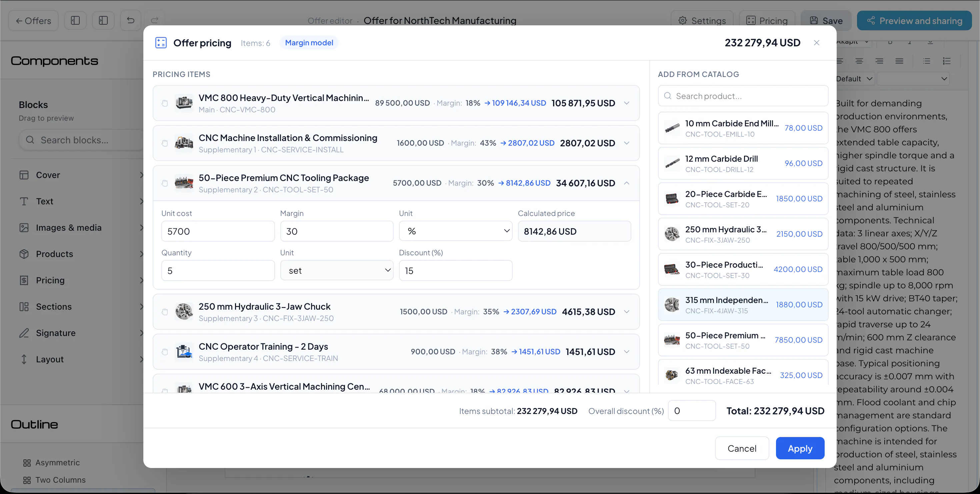Click the Discount (%) field showing 15
This screenshot has height=494, width=980.
(455, 271)
